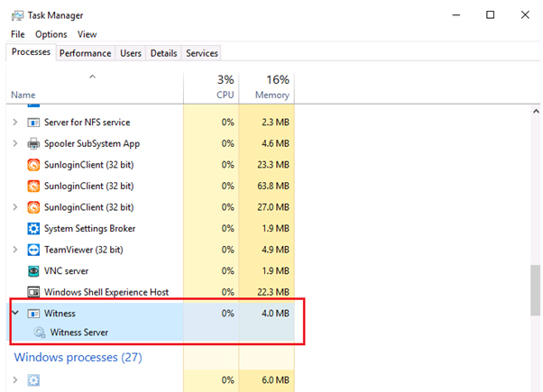Open the View menu
The image size is (543, 392).
87,34
